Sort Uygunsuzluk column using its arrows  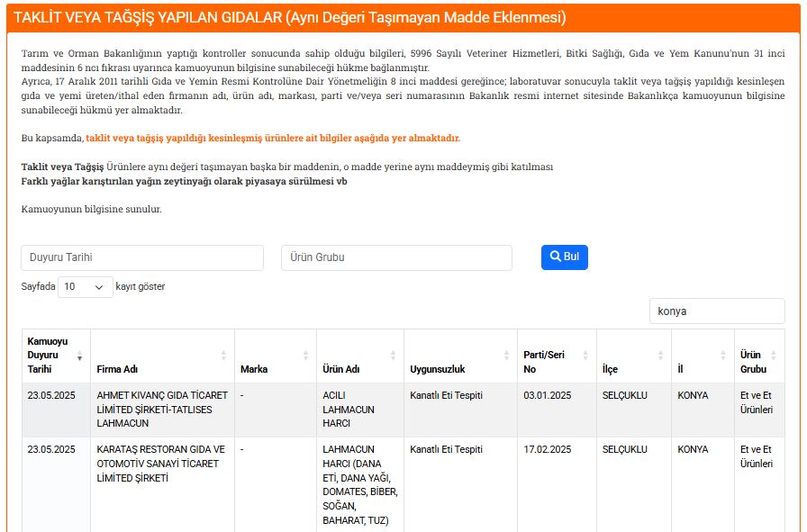[507, 356]
